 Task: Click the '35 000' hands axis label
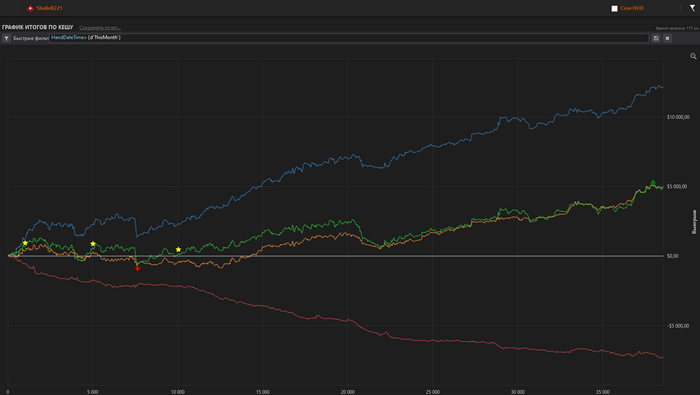click(x=603, y=392)
